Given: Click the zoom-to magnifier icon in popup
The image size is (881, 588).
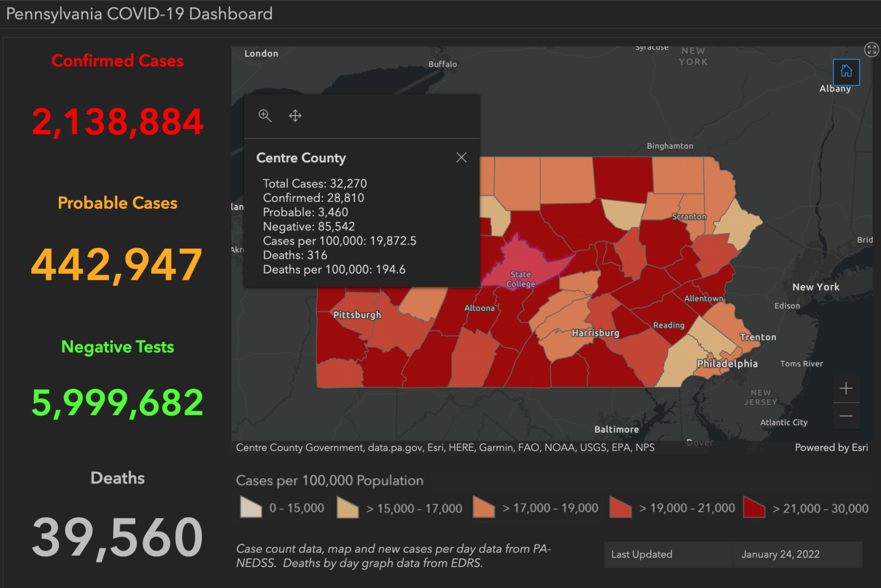Looking at the screenshot, I should click(265, 115).
